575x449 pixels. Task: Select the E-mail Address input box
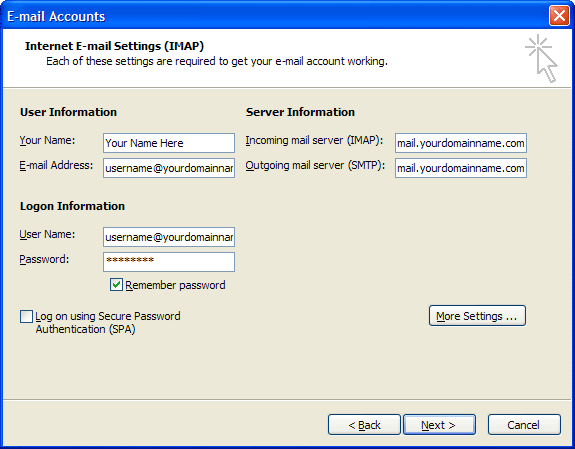pyautogui.click(x=169, y=168)
